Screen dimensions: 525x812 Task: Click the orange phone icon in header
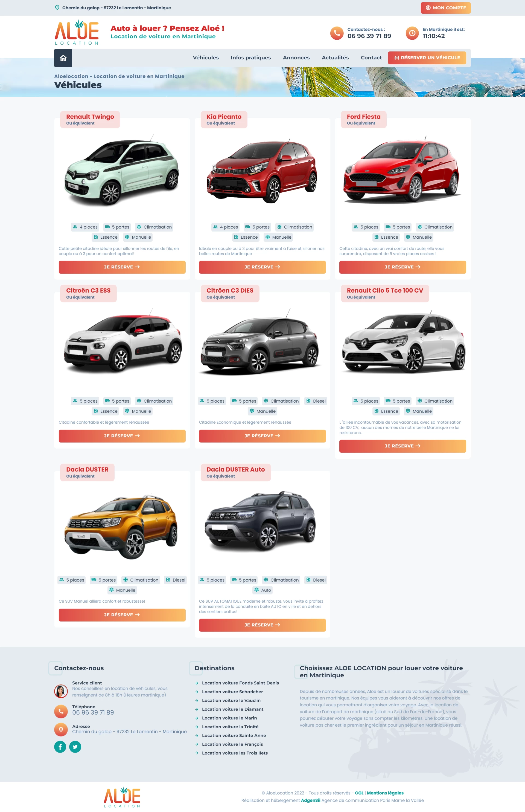[x=337, y=33]
